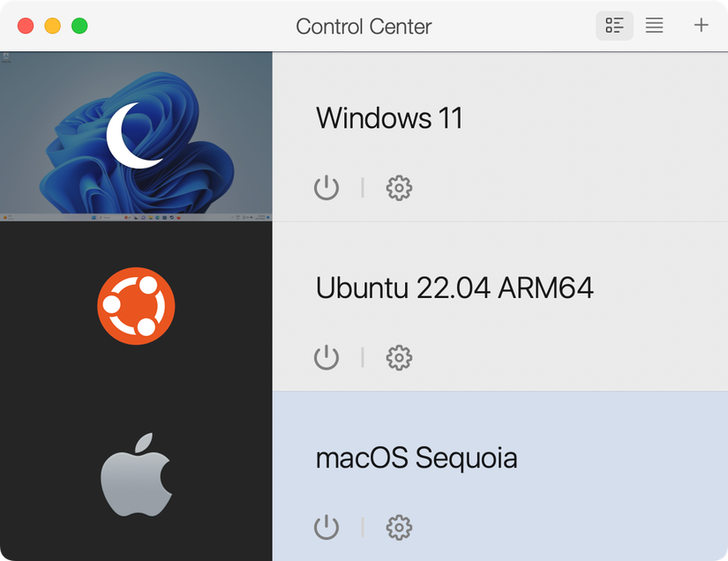
Task: Start the Windows 11 virtual machine
Action: click(x=326, y=188)
